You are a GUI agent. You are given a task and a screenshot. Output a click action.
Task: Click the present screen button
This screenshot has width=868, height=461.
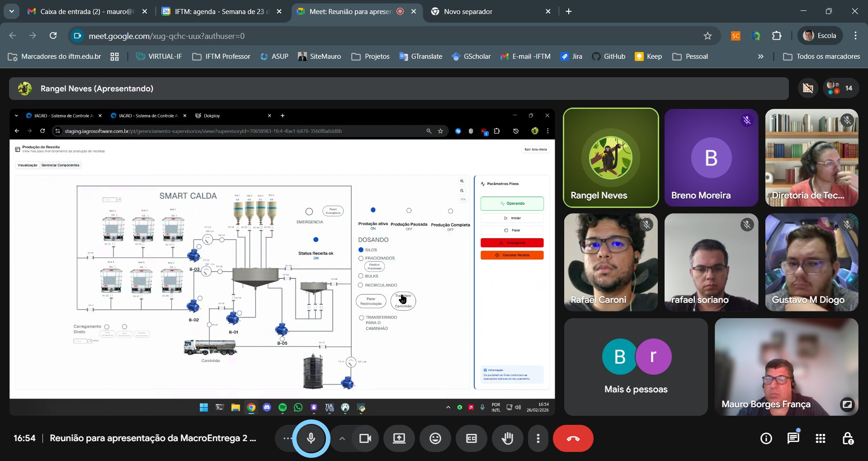399,438
